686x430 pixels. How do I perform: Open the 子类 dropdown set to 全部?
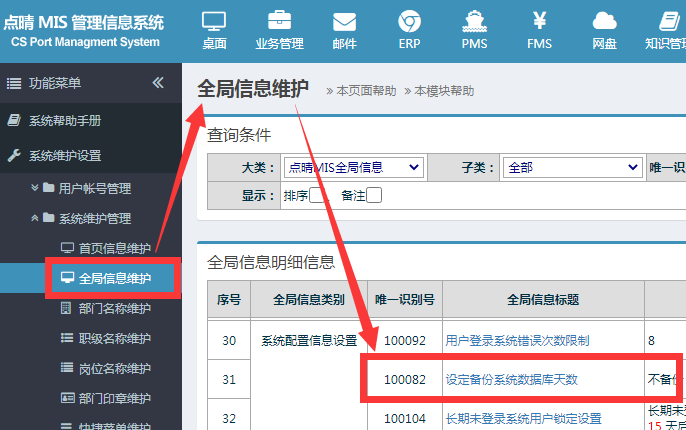click(x=572, y=167)
